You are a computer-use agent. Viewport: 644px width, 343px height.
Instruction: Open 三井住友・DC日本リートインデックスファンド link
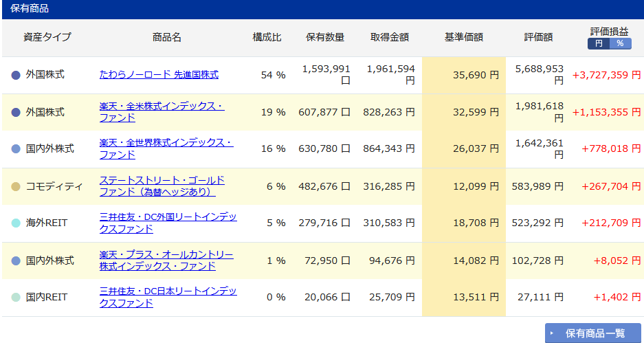168,298
